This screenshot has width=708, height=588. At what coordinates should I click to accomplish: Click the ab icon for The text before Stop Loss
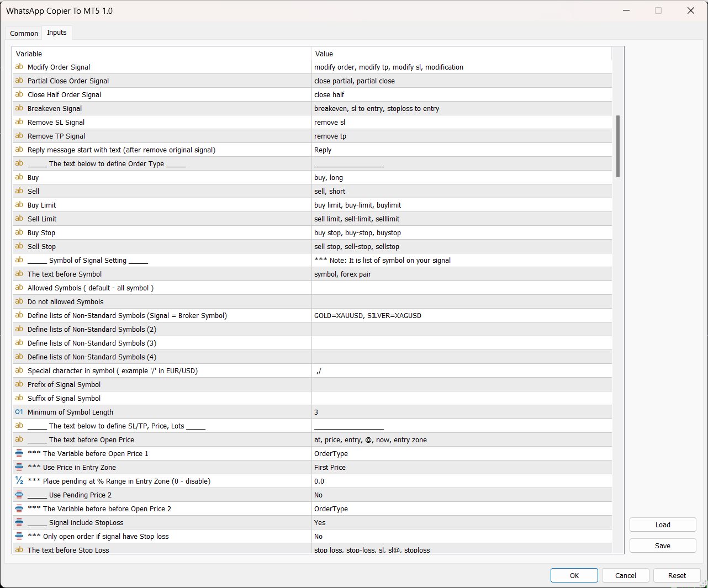(19, 550)
